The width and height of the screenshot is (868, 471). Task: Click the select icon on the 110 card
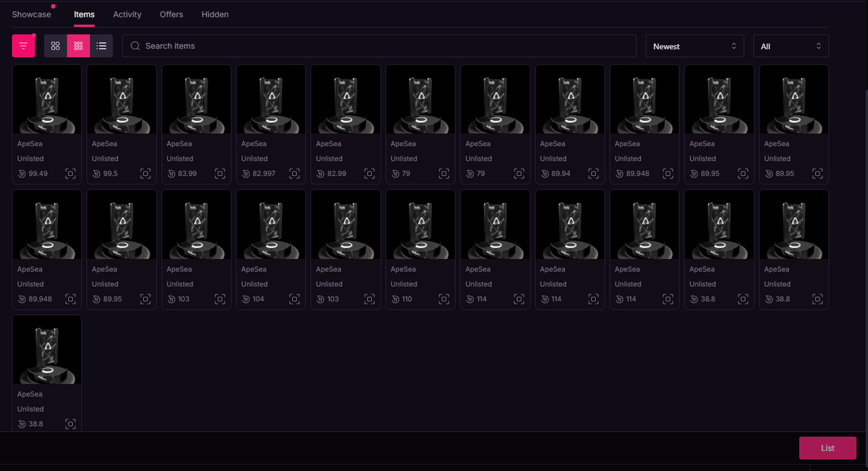point(444,299)
